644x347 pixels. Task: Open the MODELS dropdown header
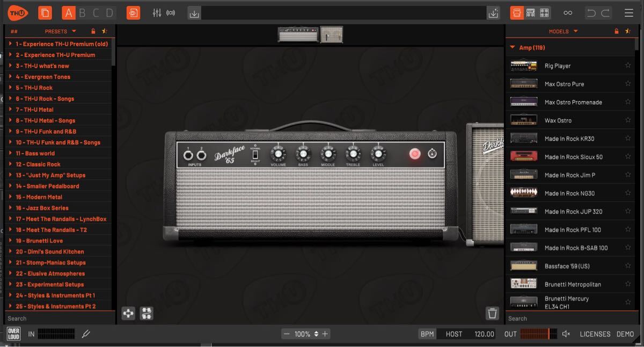[563, 32]
